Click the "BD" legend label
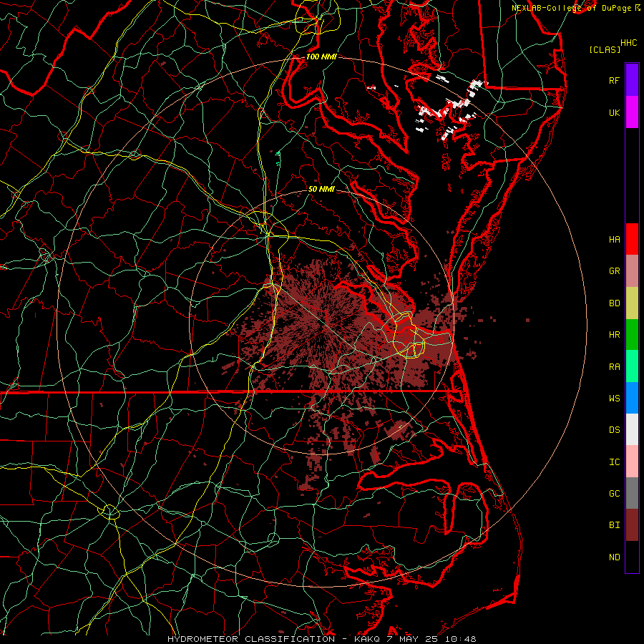The height and width of the screenshot is (644, 644). tap(614, 303)
